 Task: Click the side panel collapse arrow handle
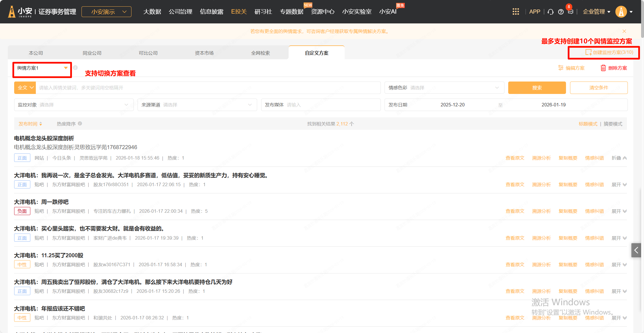pyautogui.click(x=636, y=250)
